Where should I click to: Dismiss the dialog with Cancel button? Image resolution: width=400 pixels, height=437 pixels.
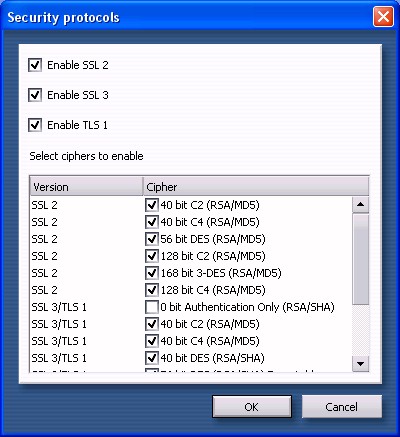[x=342, y=407]
